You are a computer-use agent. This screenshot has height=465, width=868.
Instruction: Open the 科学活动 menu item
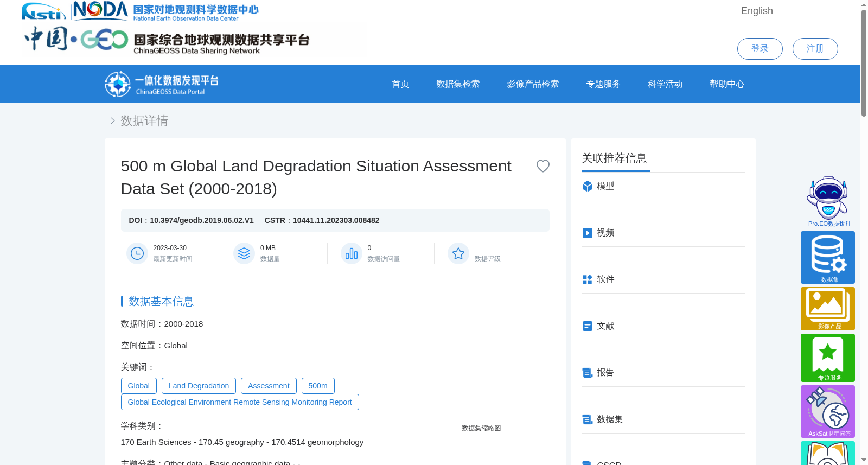click(x=665, y=84)
